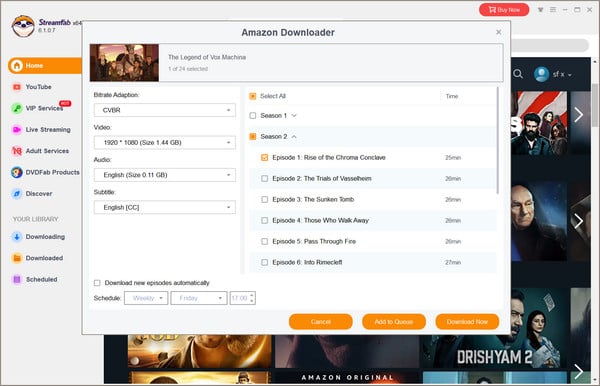Click next arrow beside Picard poster
The height and width of the screenshot is (386, 600).
(x=579, y=221)
